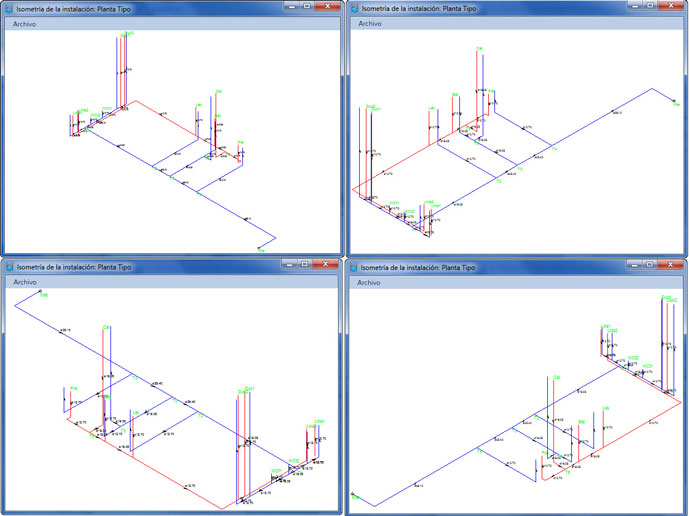Open Archivo menu in bottom-right isometric window
The height and width of the screenshot is (516, 690).
tap(369, 282)
